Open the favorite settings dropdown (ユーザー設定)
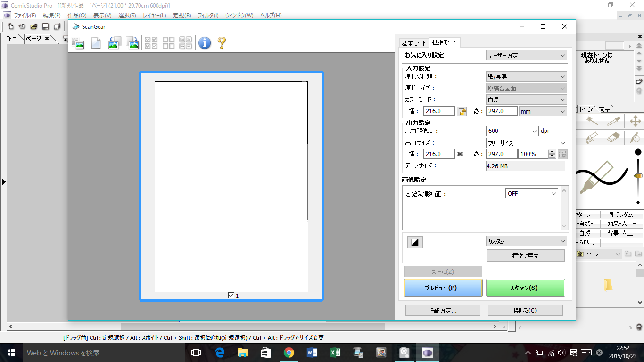Viewport: 644px width, 362px height. (527, 55)
